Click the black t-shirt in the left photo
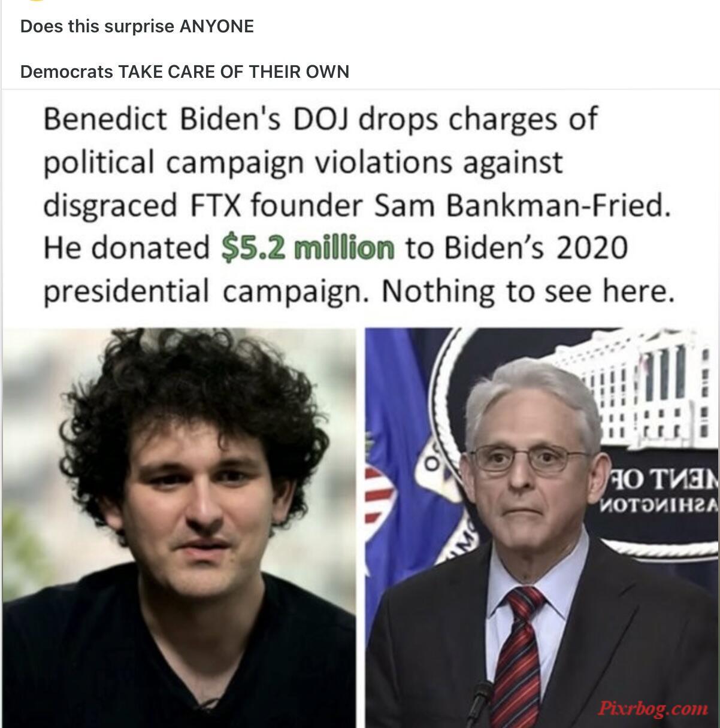The width and height of the screenshot is (720, 728). [x=179, y=664]
